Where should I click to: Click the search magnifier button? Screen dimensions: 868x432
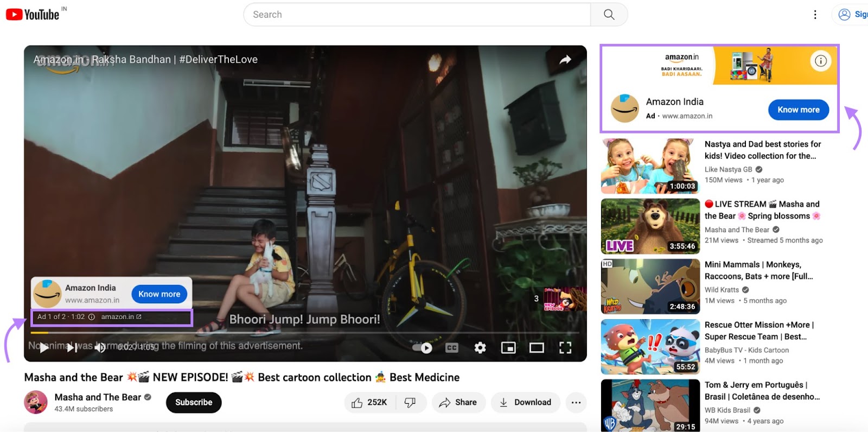pos(609,15)
